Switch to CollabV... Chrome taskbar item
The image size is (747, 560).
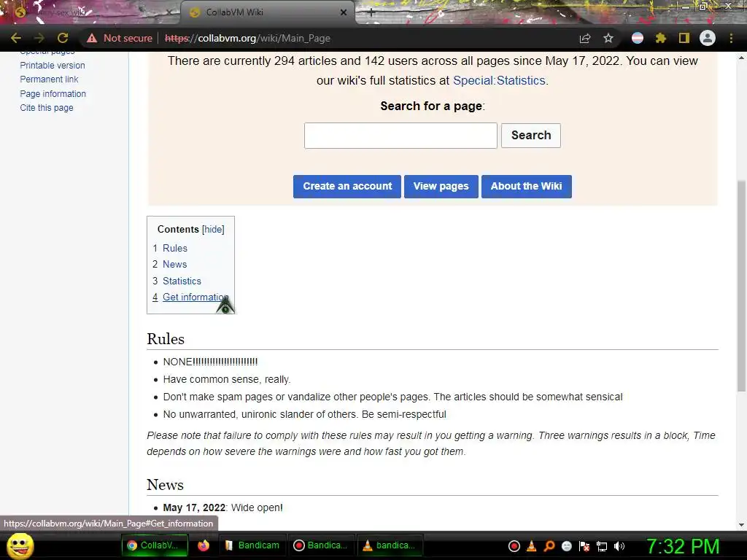click(x=155, y=545)
